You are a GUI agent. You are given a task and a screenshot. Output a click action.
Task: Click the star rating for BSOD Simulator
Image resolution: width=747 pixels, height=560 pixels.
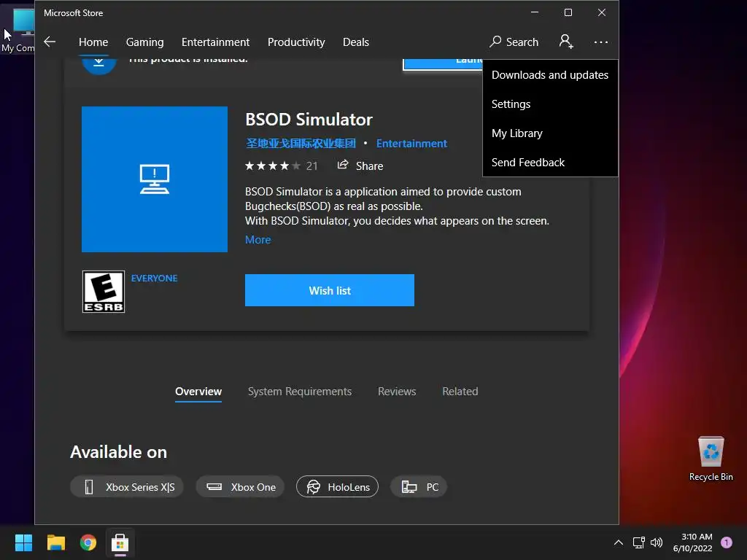tap(273, 166)
